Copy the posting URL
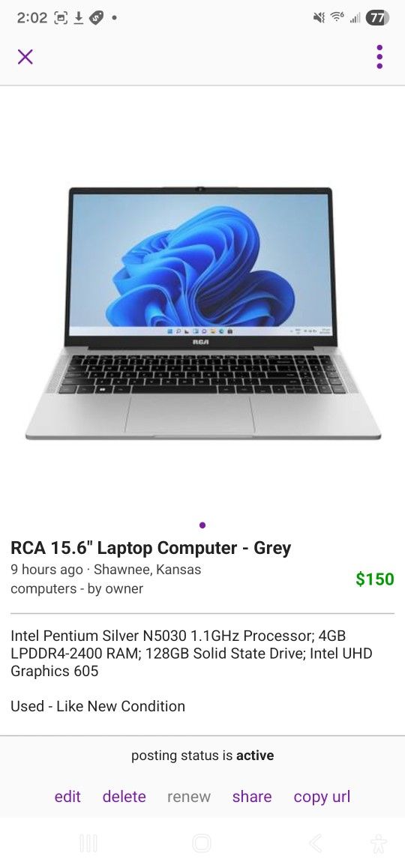 click(322, 797)
